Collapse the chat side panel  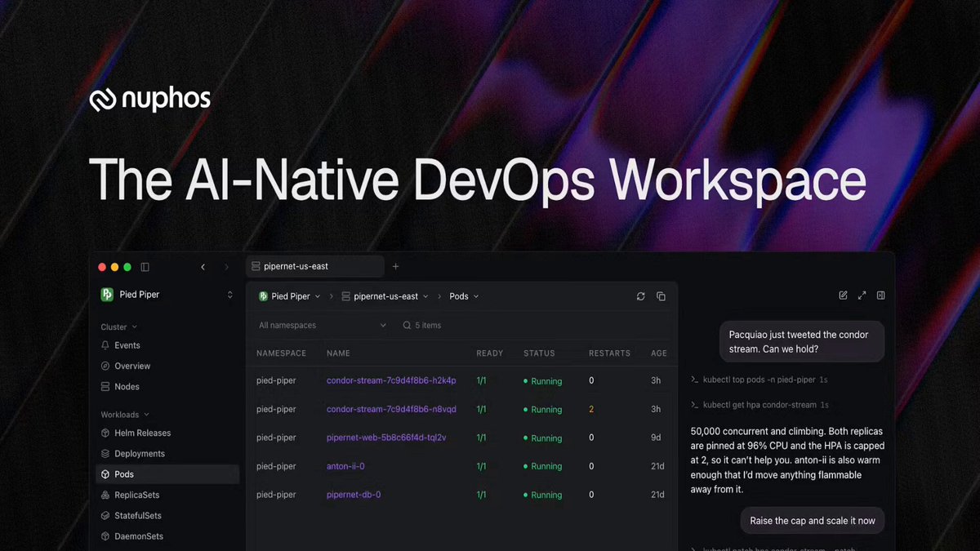coord(881,295)
